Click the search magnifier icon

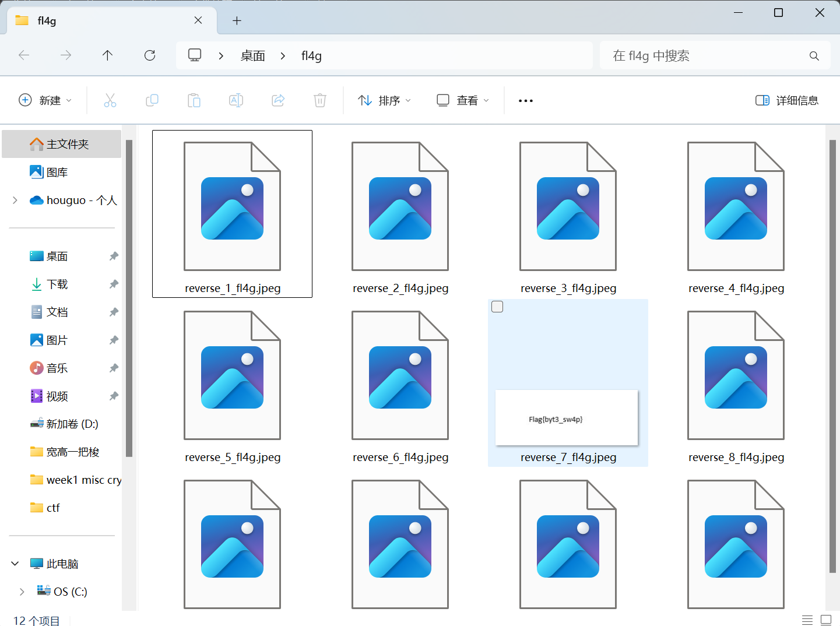click(814, 56)
